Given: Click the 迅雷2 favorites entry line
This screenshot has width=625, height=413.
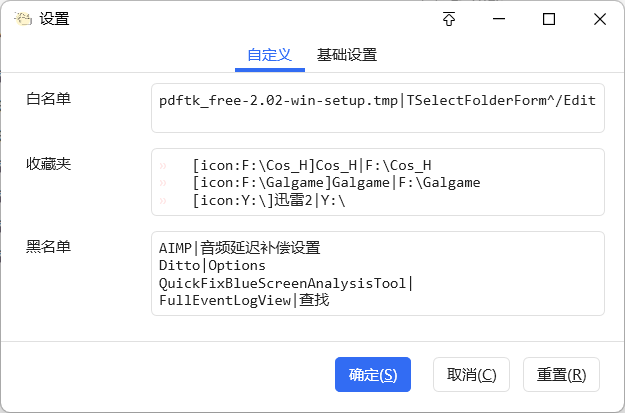Looking at the screenshot, I should click(269, 200).
